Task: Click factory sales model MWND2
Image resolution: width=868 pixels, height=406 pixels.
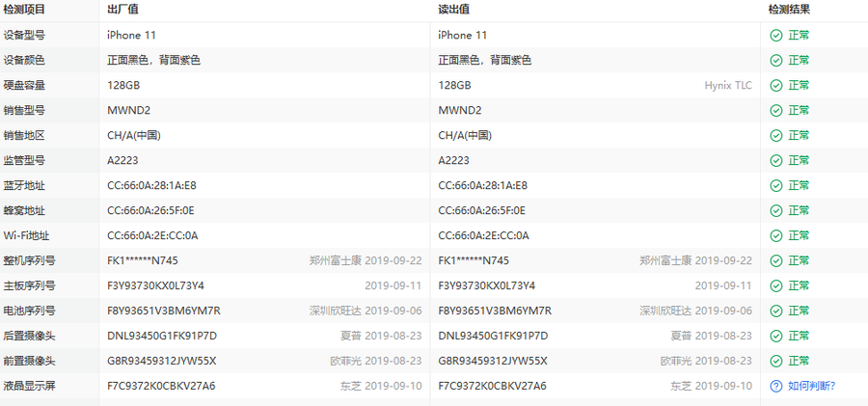Action: [x=129, y=111]
